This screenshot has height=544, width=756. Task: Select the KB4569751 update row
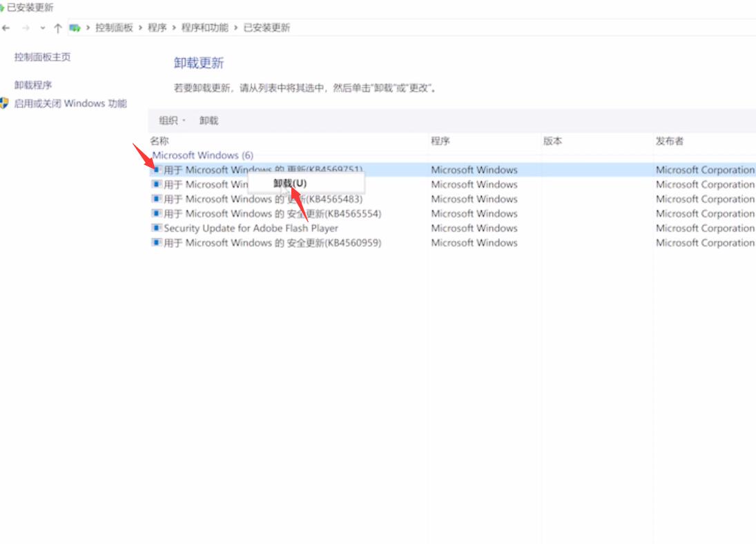(453, 170)
